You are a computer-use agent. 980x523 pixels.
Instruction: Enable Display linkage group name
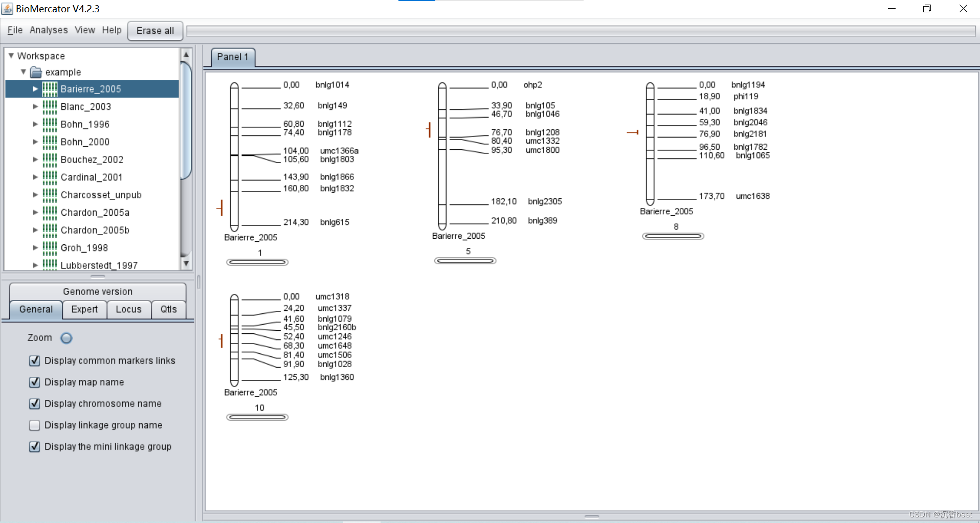point(34,425)
